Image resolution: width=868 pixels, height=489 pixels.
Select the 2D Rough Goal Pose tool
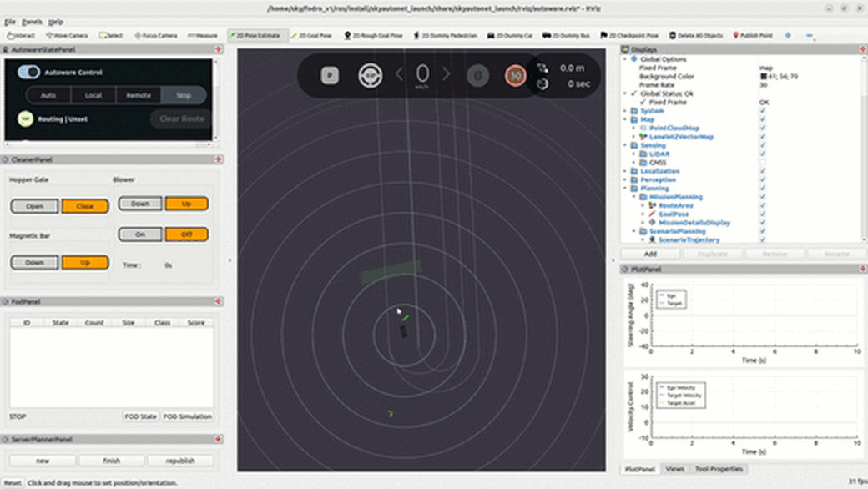pyautogui.click(x=373, y=35)
